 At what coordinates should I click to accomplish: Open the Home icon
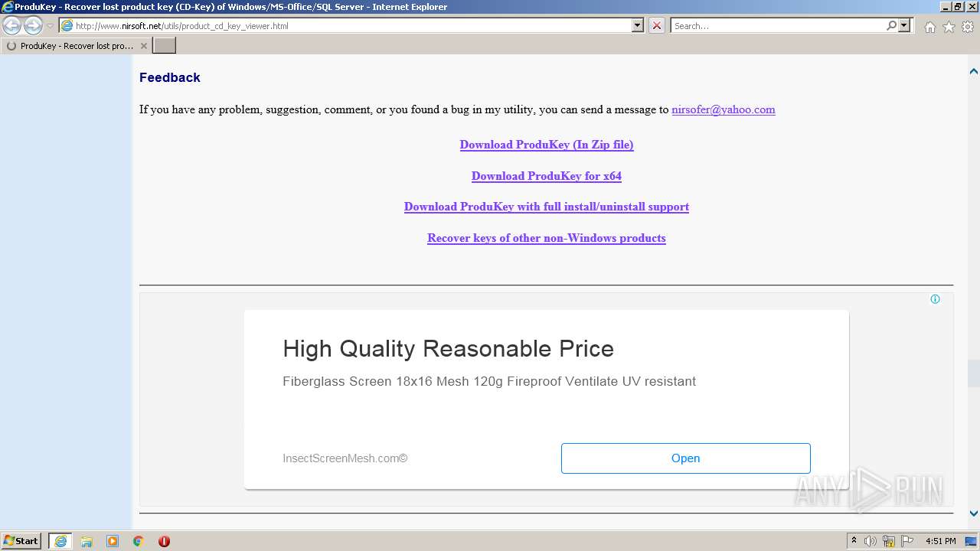coord(929,27)
